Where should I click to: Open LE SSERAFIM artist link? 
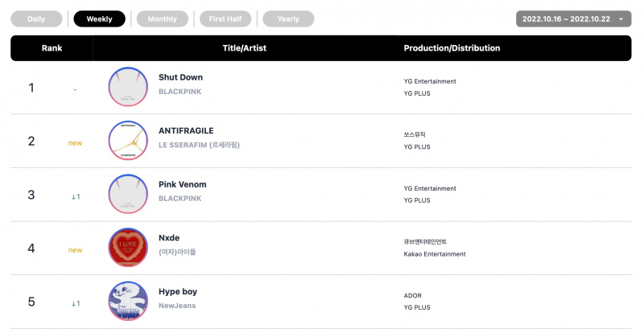click(199, 145)
